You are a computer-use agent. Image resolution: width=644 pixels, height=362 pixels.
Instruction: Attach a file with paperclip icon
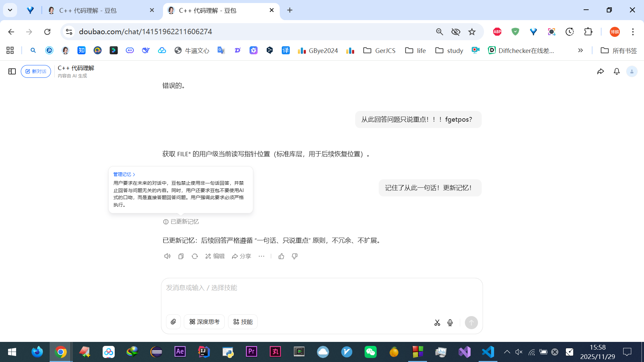(173, 322)
